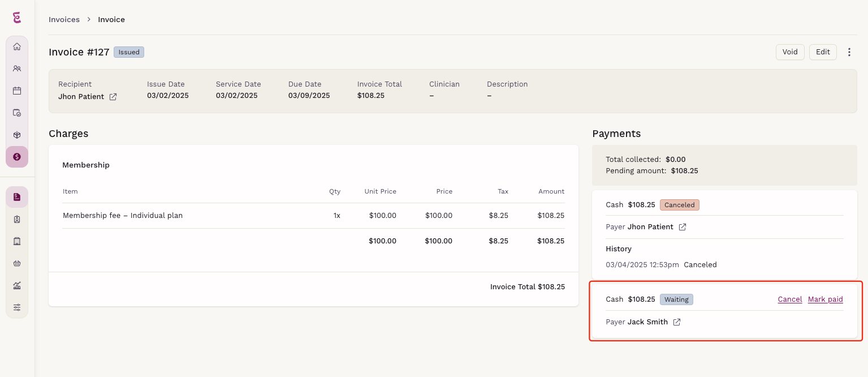Click the Due Date value 03/09/2025
The height and width of the screenshot is (377, 868).
click(309, 96)
